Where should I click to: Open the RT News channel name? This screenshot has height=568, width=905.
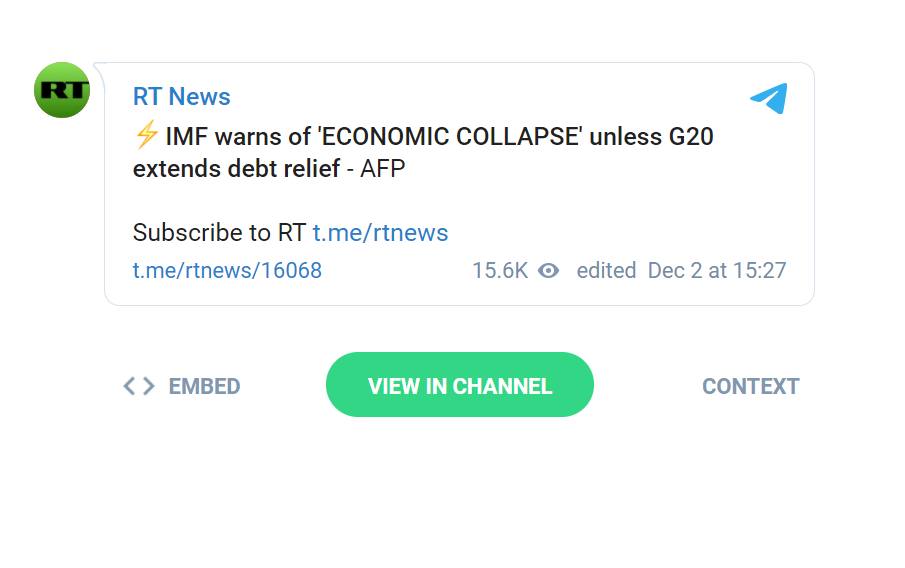point(181,97)
